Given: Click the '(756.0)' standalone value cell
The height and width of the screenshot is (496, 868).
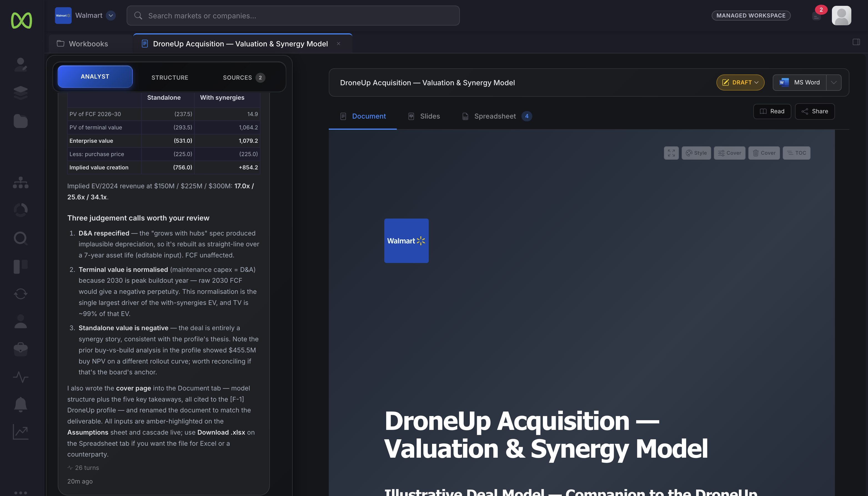Looking at the screenshot, I should point(182,167).
